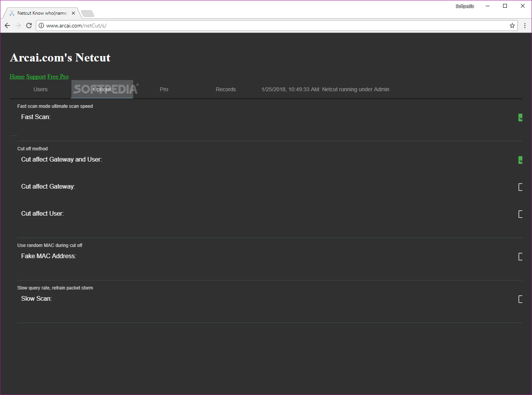The height and width of the screenshot is (395, 532).
Task: Disable the Fast Scan checkbox
Action: point(520,117)
